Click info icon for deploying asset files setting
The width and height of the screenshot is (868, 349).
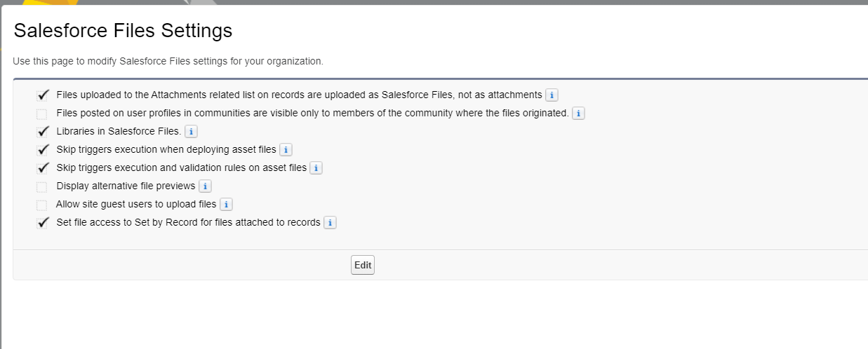click(x=286, y=150)
